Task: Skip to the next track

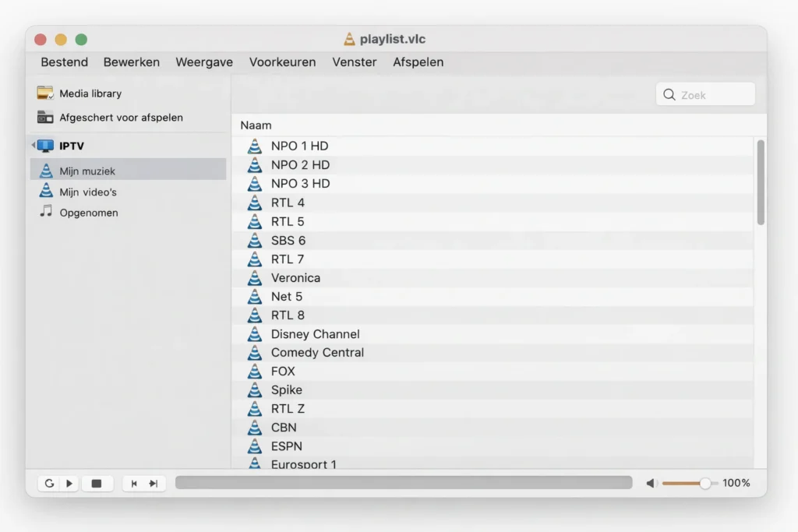Action: point(154,483)
